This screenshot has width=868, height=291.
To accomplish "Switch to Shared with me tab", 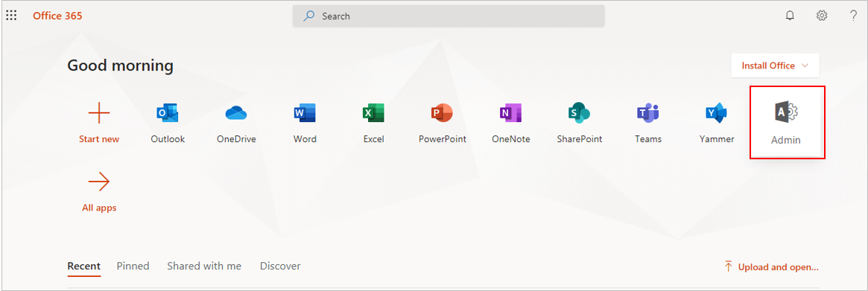I will coord(204,266).
